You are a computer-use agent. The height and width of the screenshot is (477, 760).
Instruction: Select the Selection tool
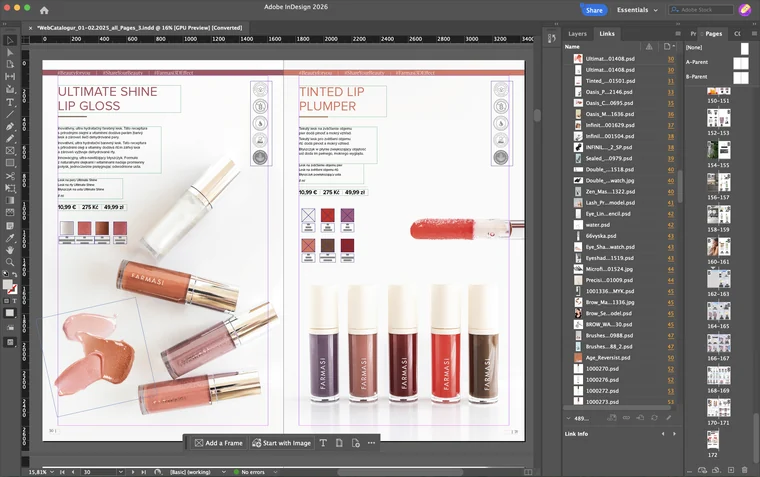10,40
